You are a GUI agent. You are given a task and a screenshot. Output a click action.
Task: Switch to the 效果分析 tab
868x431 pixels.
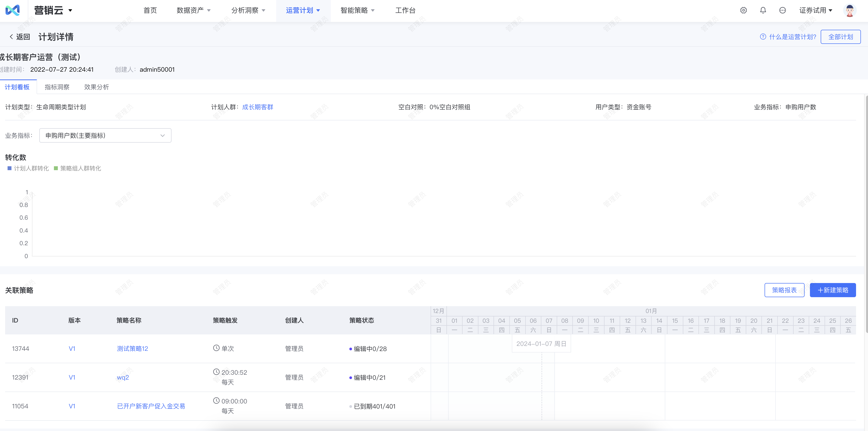(96, 87)
